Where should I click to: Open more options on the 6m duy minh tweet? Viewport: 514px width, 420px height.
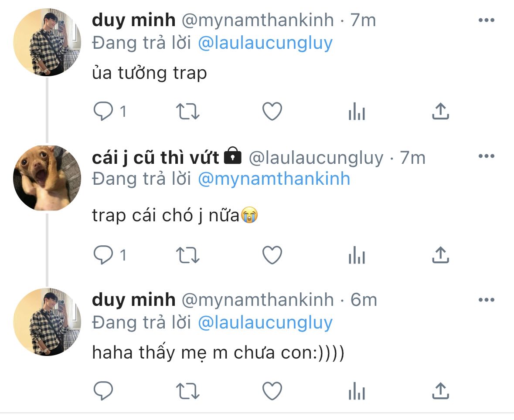(487, 300)
